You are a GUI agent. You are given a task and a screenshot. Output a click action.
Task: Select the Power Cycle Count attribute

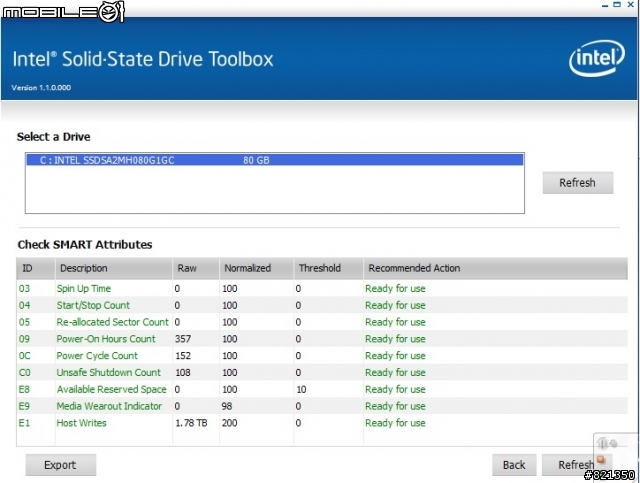[322, 356]
